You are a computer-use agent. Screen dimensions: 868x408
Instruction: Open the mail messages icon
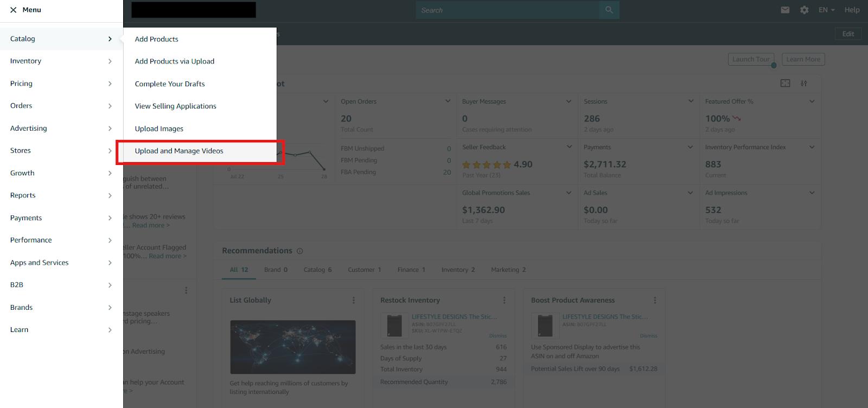tap(785, 10)
